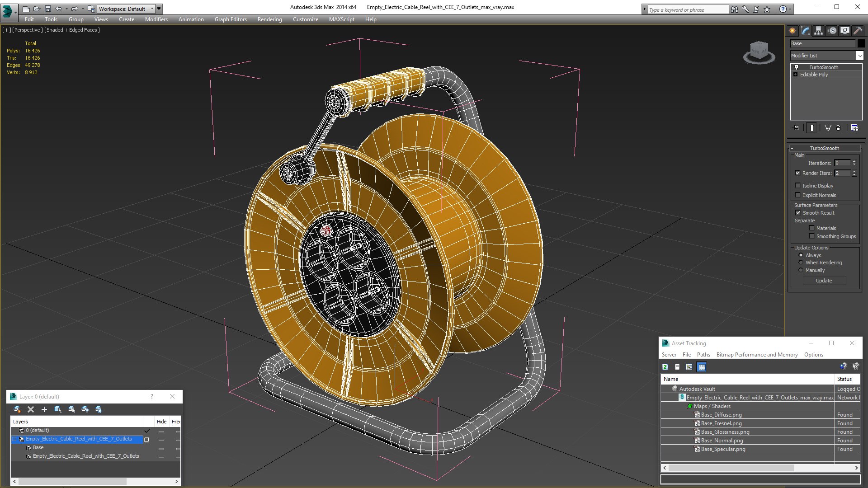Image resolution: width=868 pixels, height=488 pixels.
Task: Open the Modifier List dropdown
Action: [x=859, y=56]
